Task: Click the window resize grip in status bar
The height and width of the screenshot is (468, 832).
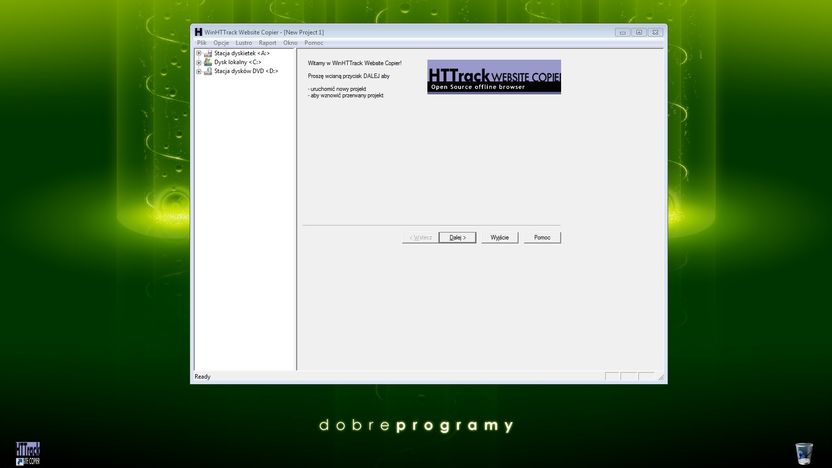Action: (661, 377)
